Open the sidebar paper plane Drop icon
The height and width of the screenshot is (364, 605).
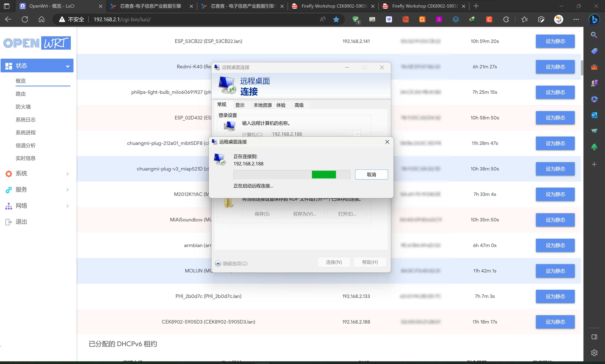click(x=594, y=131)
